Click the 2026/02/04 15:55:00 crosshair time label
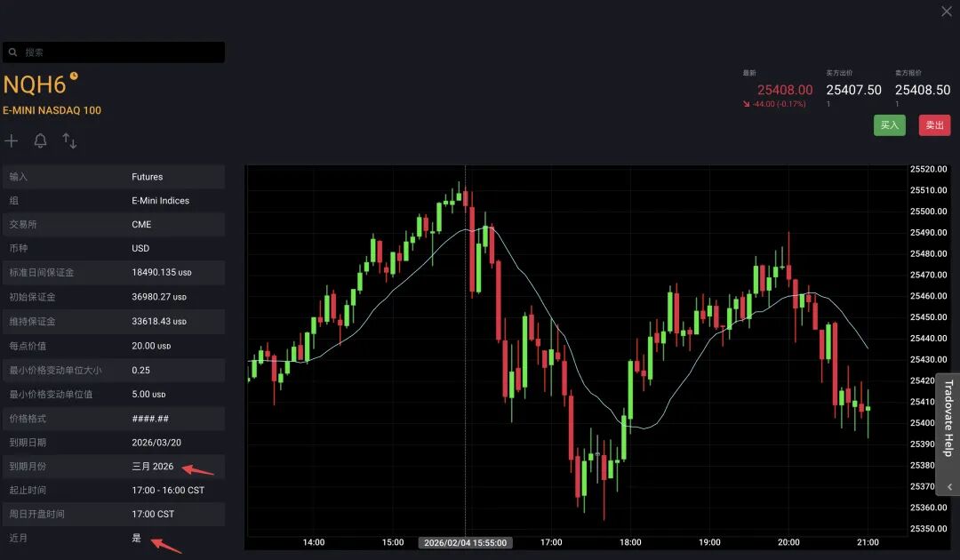Image resolution: width=960 pixels, height=560 pixels. (465, 543)
